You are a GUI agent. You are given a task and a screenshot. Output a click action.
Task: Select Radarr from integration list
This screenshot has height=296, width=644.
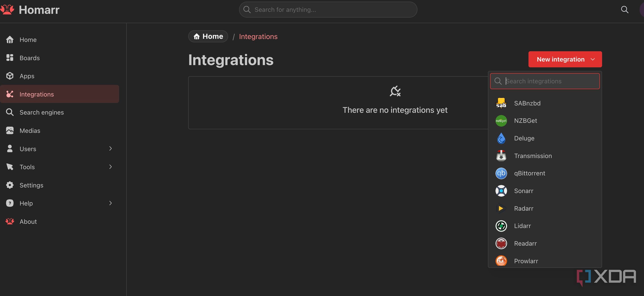(x=545, y=208)
